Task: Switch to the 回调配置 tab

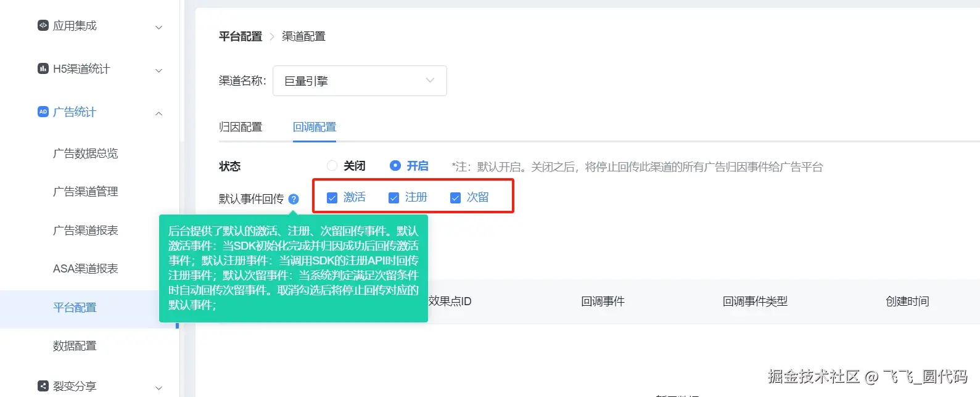Action: [315, 127]
